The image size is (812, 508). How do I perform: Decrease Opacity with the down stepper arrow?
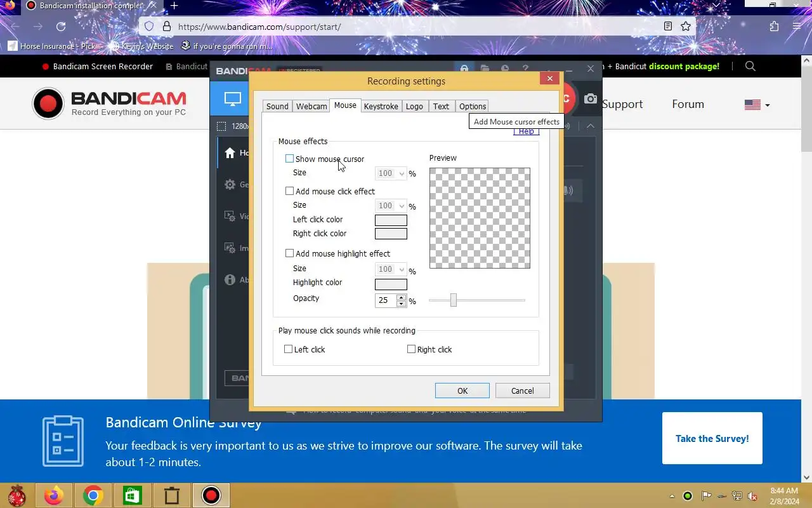[401, 304]
